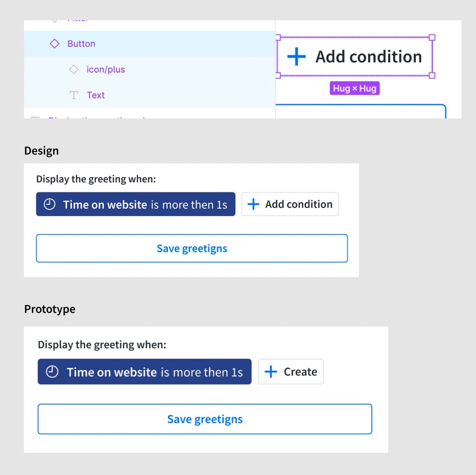The image size is (476, 475).
Task: Click plus icon in Design Add condition
Action: pos(253,204)
